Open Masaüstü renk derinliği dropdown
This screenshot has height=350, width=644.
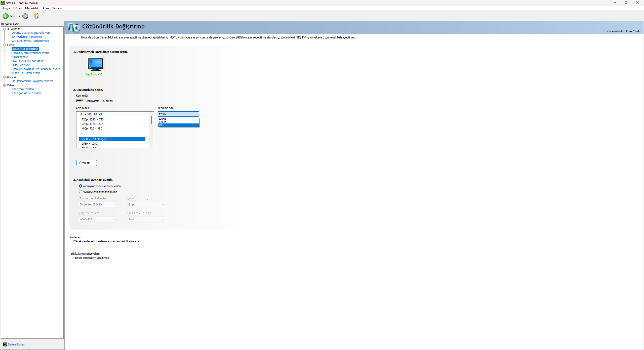click(x=98, y=204)
